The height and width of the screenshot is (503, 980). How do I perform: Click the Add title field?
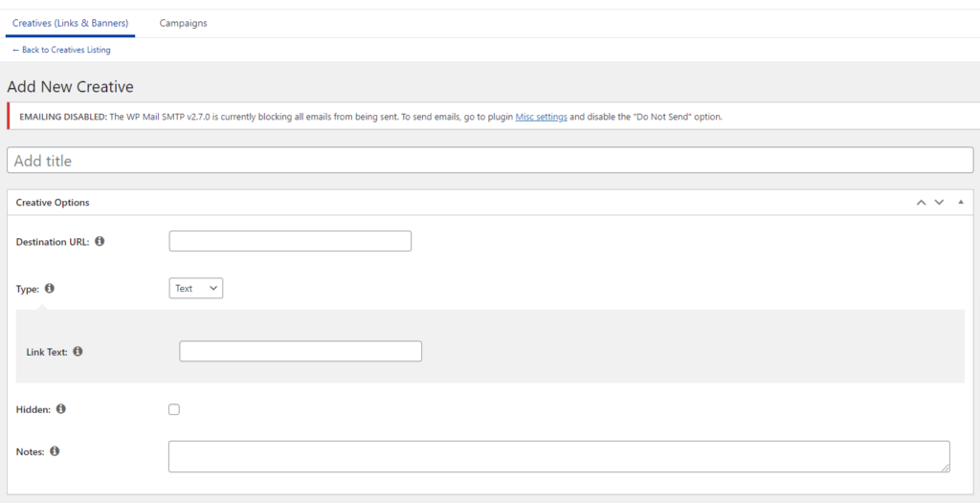pyautogui.click(x=490, y=161)
